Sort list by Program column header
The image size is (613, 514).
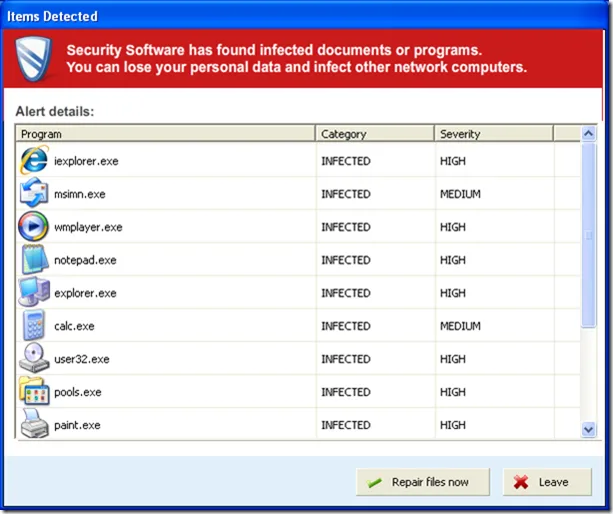tap(165, 134)
